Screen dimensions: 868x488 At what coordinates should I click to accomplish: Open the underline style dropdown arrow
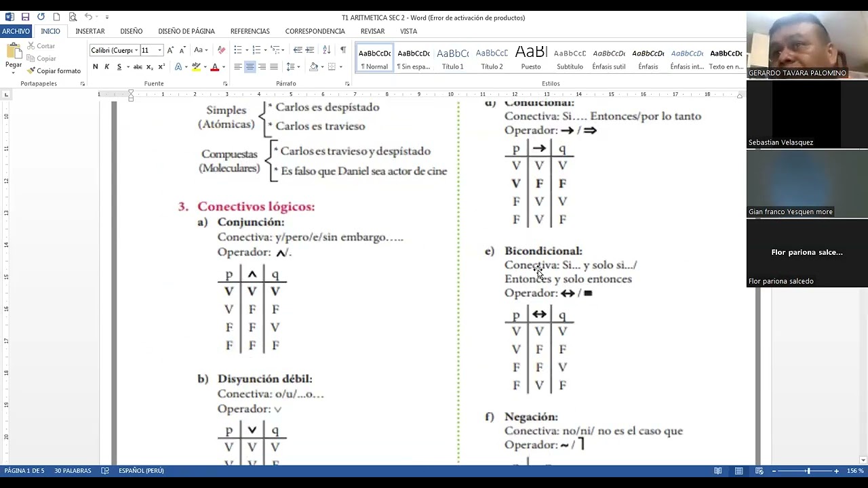(x=127, y=67)
